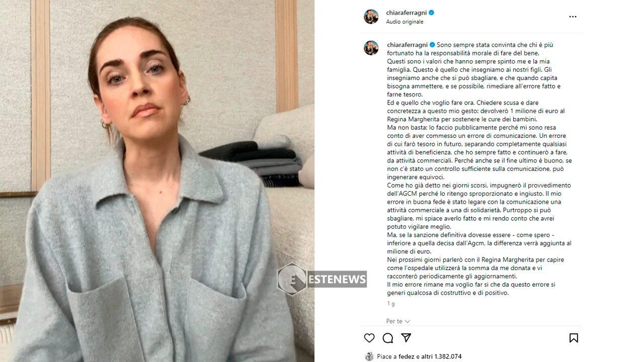Viewport: 644px width, 362px height.
Task: Click the 1 g post timestamp
Action: 391,304
